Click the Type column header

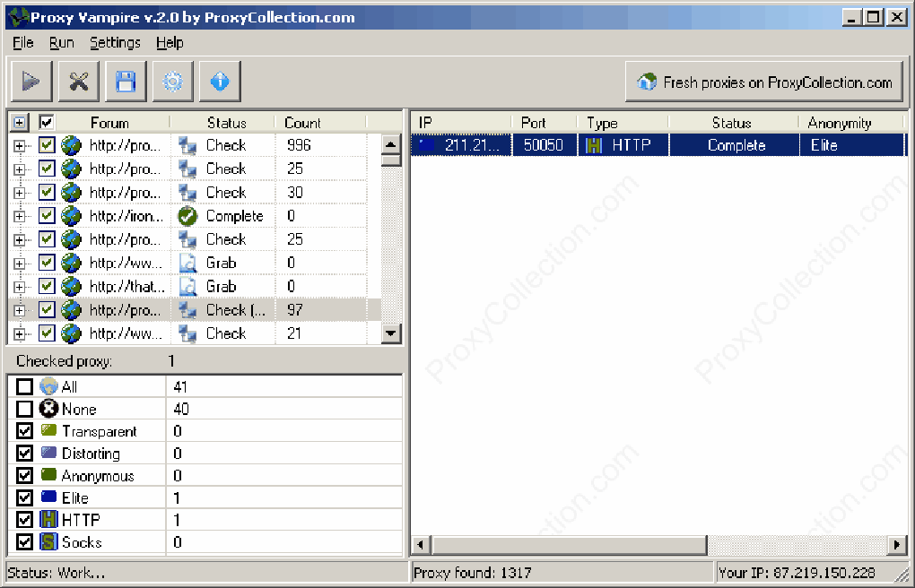[x=623, y=123]
